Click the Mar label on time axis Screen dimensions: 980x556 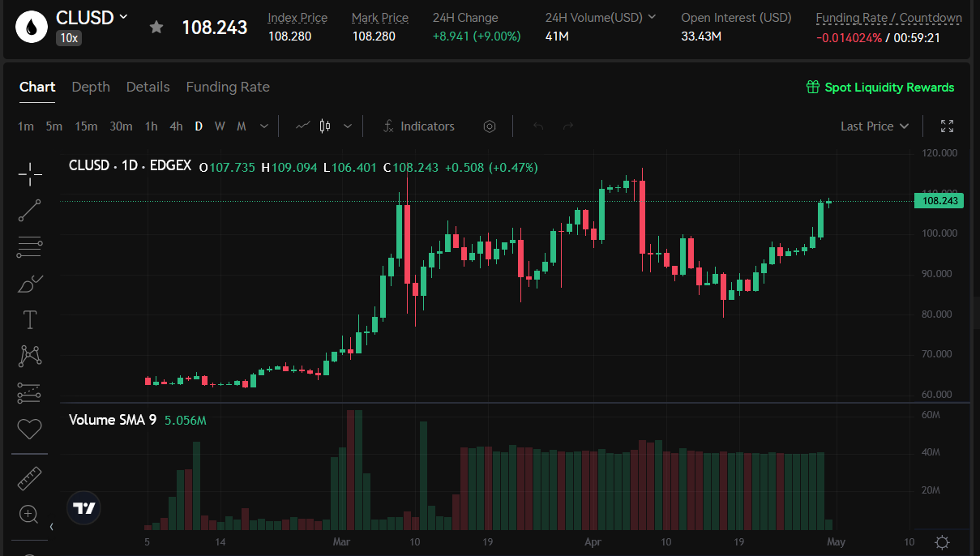(x=341, y=542)
